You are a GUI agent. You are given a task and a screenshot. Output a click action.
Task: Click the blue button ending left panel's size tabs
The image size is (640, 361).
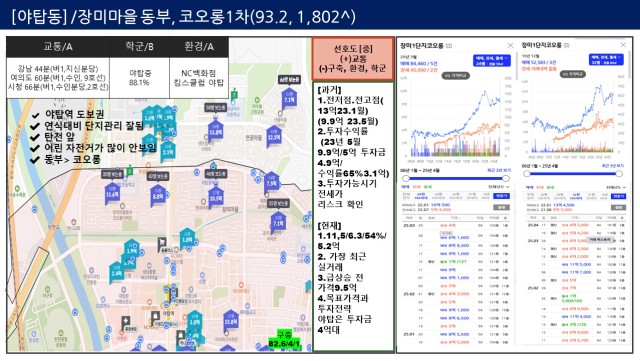[502, 196]
